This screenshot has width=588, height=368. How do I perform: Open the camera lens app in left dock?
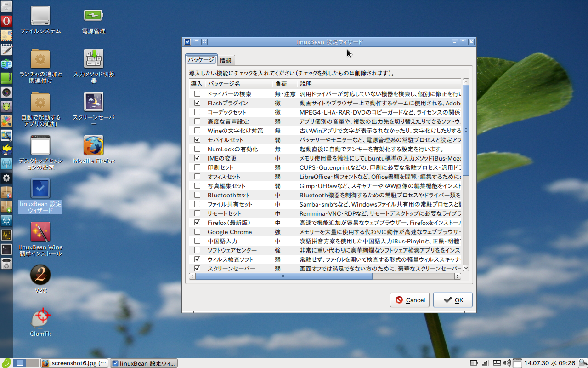click(6, 92)
